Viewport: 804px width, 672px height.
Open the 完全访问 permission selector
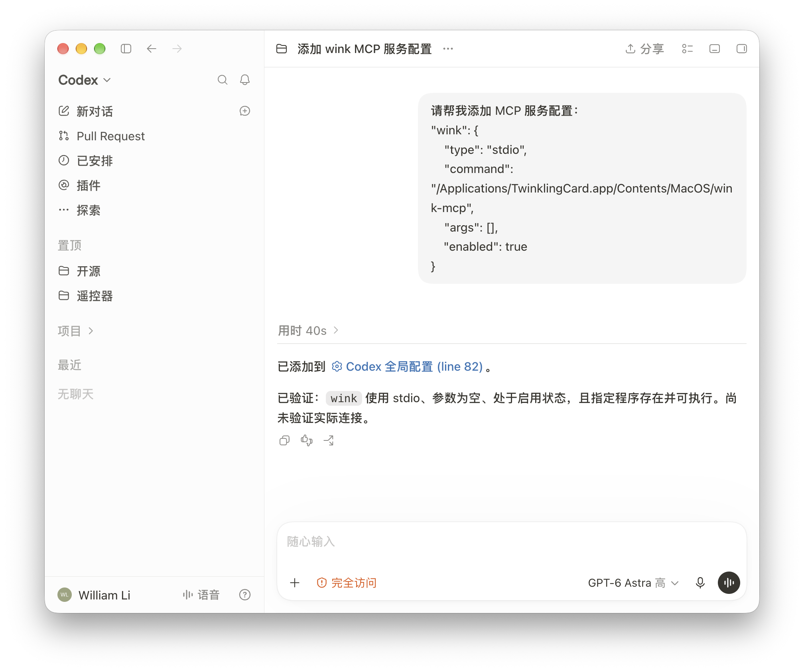tap(347, 583)
